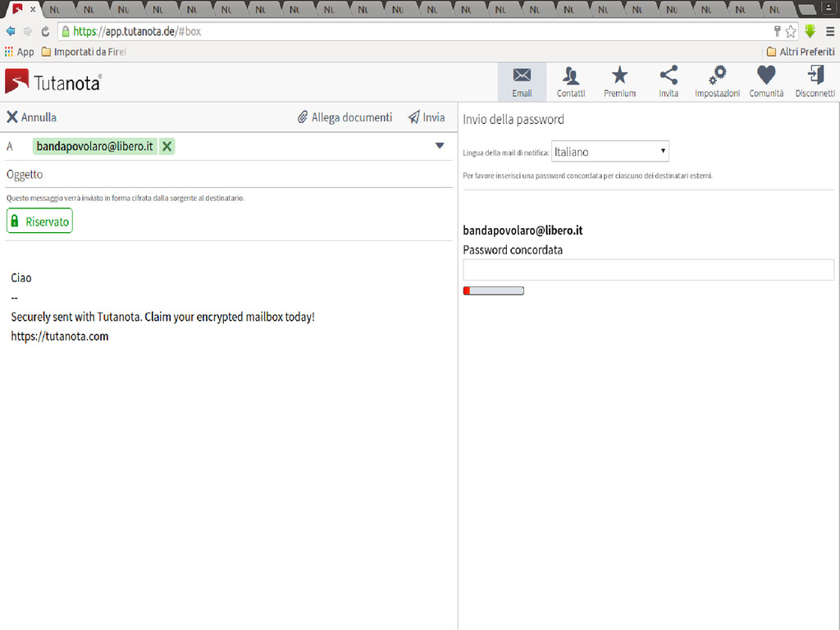The height and width of the screenshot is (630, 840).
Task: Open a new browser tab
Action: tap(807, 9)
